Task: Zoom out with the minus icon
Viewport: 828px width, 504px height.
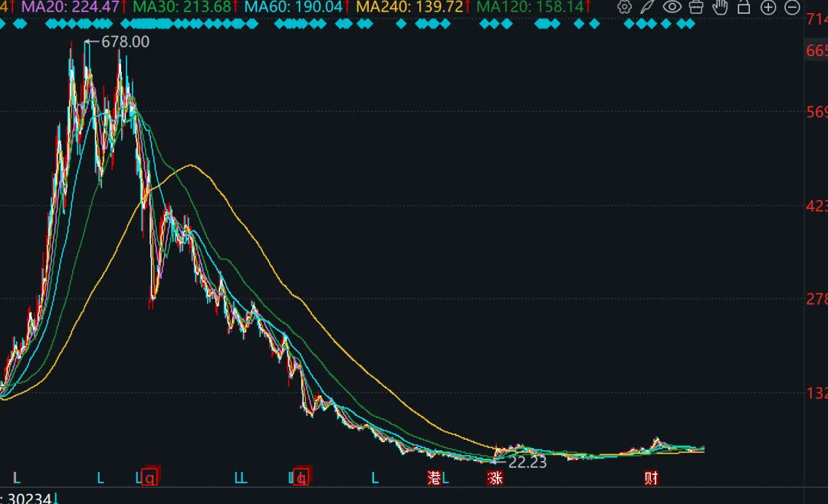Action: click(x=792, y=8)
